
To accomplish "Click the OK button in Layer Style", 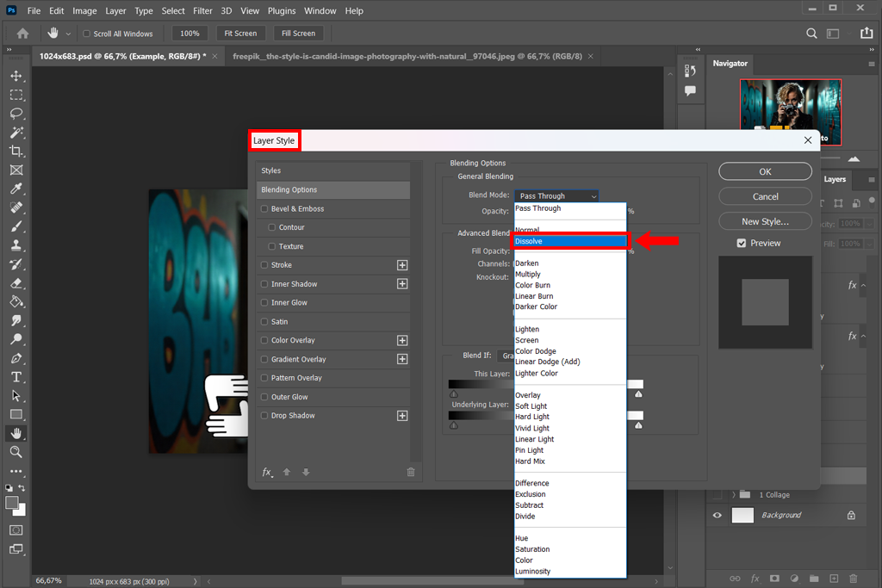I will tap(765, 171).
